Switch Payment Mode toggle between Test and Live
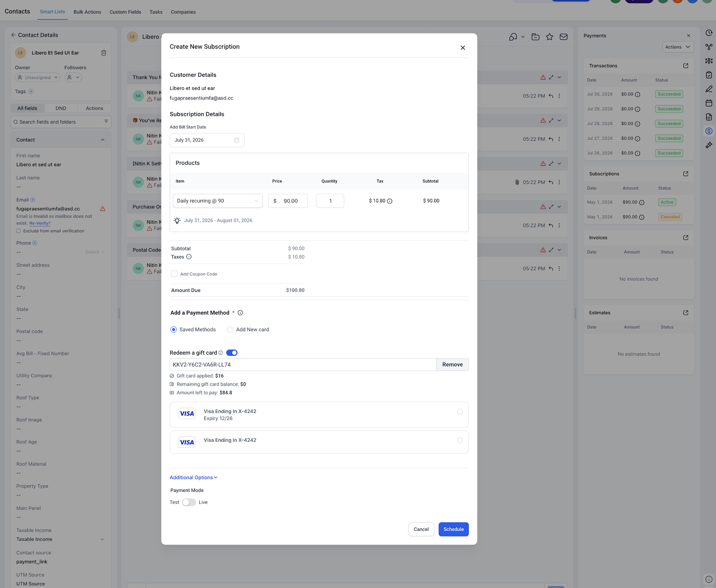This screenshot has width=716, height=588. [x=189, y=502]
